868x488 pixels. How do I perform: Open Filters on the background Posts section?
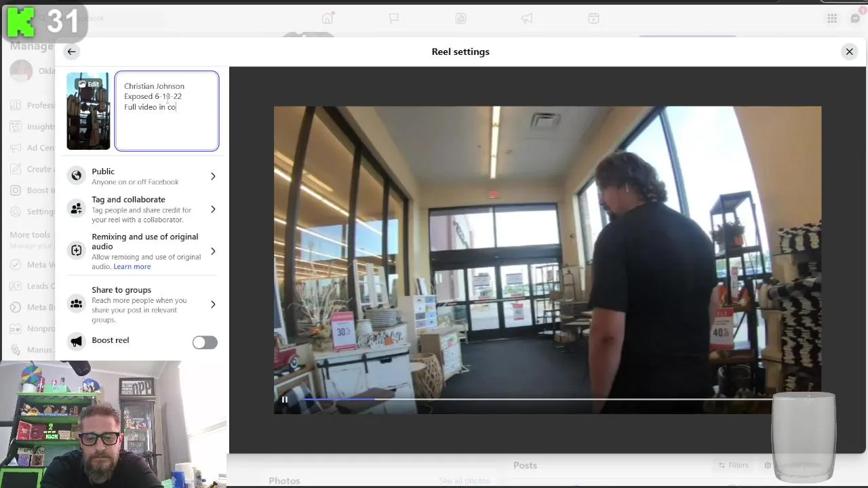click(734, 466)
